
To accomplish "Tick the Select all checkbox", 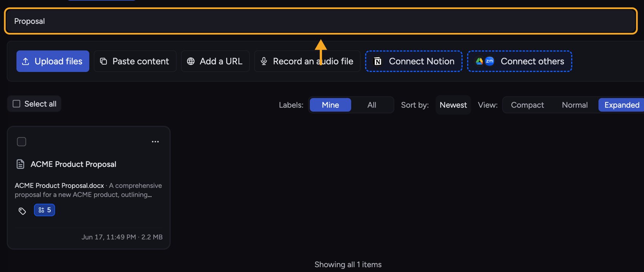I will click(x=16, y=104).
